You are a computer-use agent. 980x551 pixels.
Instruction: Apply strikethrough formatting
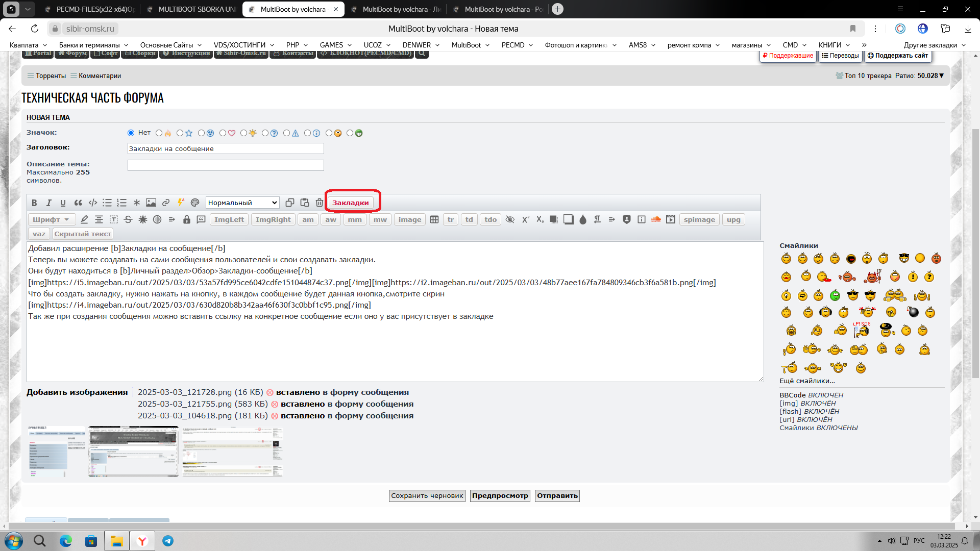pos(128,219)
